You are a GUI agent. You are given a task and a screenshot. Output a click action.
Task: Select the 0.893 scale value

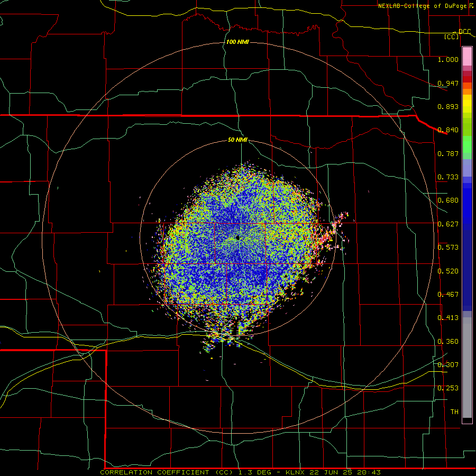(448, 106)
